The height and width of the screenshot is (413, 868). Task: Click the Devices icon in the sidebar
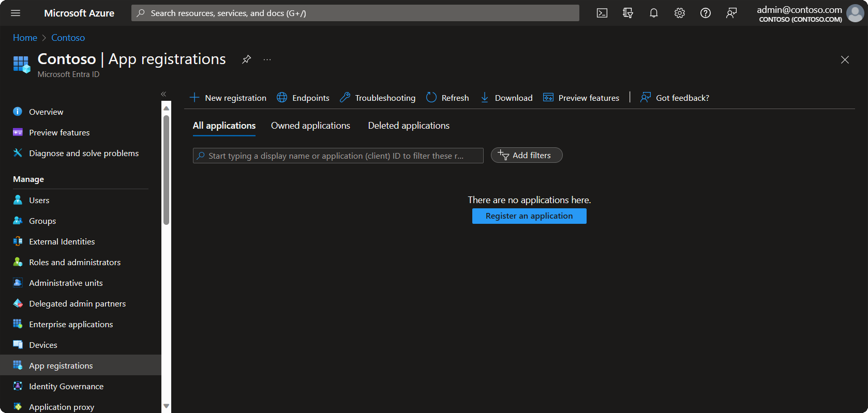(x=18, y=345)
